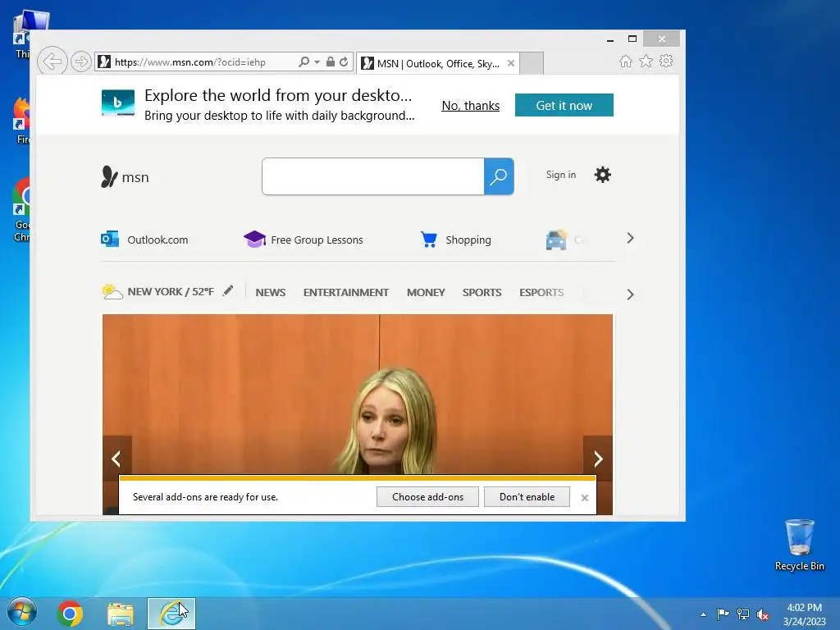Image resolution: width=840 pixels, height=630 pixels.
Task: Click the Choose add-ons button
Action: pyautogui.click(x=427, y=496)
